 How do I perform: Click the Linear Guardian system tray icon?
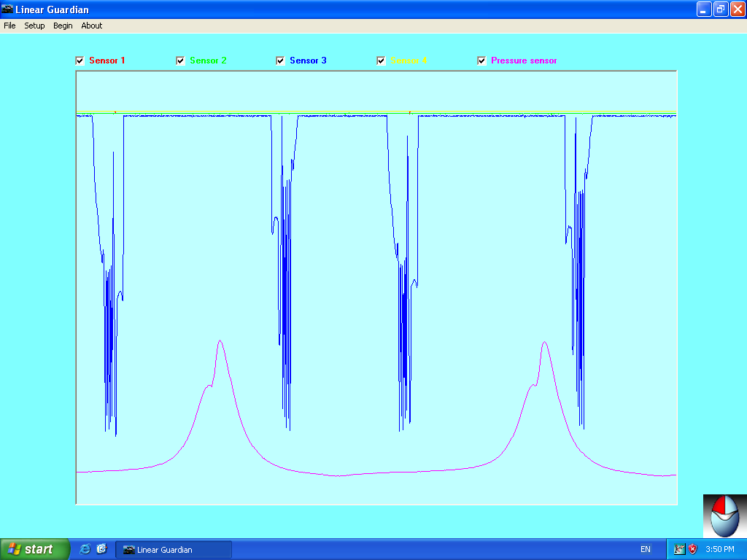click(x=680, y=549)
